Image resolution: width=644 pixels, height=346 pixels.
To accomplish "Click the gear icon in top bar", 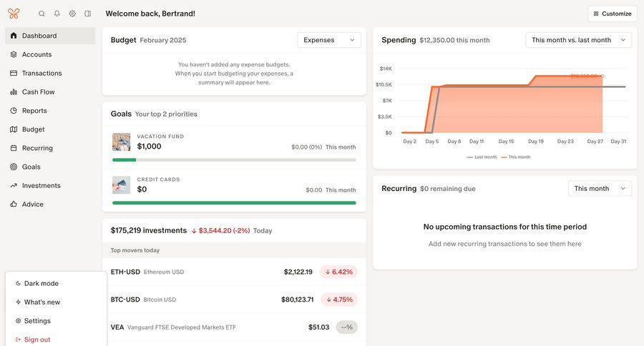I will click(72, 14).
